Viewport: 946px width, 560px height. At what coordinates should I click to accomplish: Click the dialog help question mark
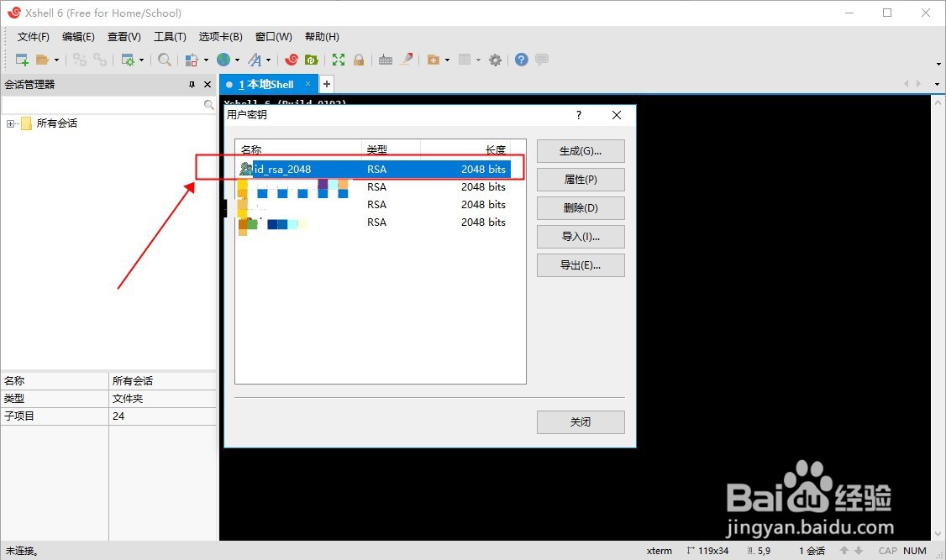pos(579,115)
